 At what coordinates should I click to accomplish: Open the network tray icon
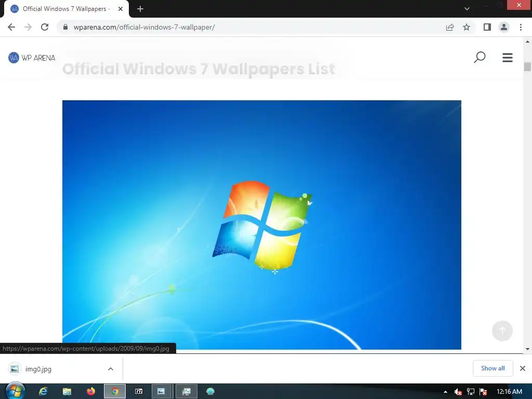pos(471,392)
